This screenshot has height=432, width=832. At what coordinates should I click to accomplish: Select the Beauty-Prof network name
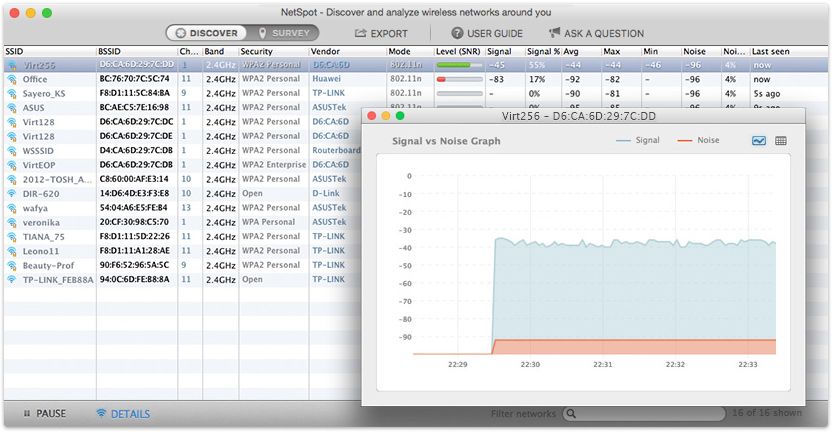(x=48, y=265)
